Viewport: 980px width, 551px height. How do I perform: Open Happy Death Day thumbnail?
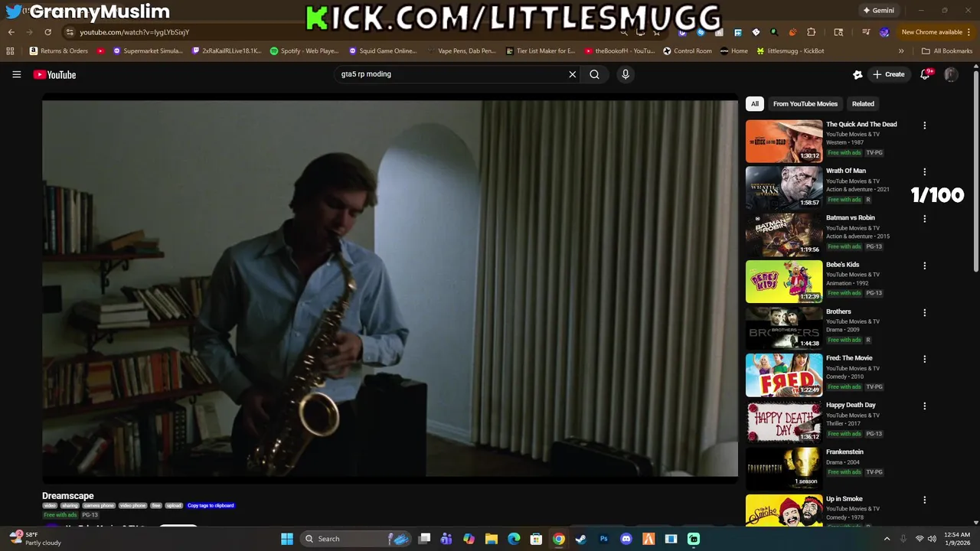(784, 422)
